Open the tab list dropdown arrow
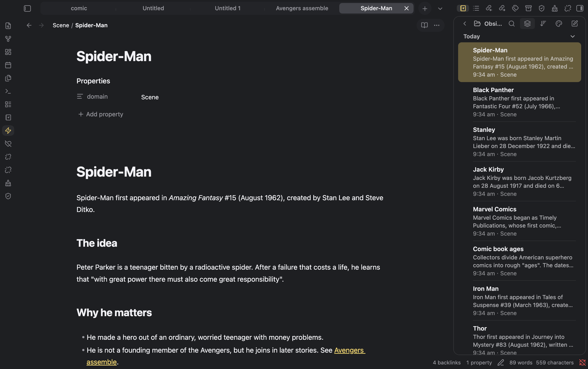588x369 pixels. point(440,9)
